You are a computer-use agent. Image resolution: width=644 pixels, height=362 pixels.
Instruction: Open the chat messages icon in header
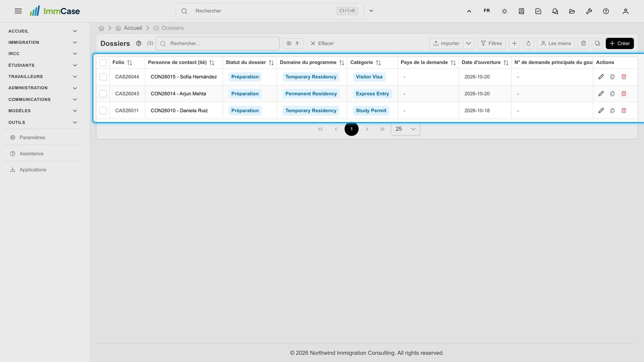coord(555,11)
